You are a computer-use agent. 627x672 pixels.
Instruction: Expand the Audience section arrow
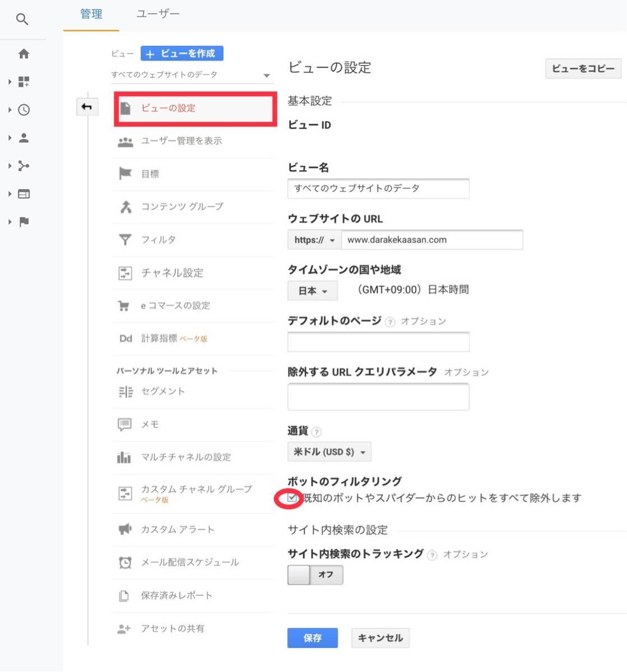tap(10, 138)
